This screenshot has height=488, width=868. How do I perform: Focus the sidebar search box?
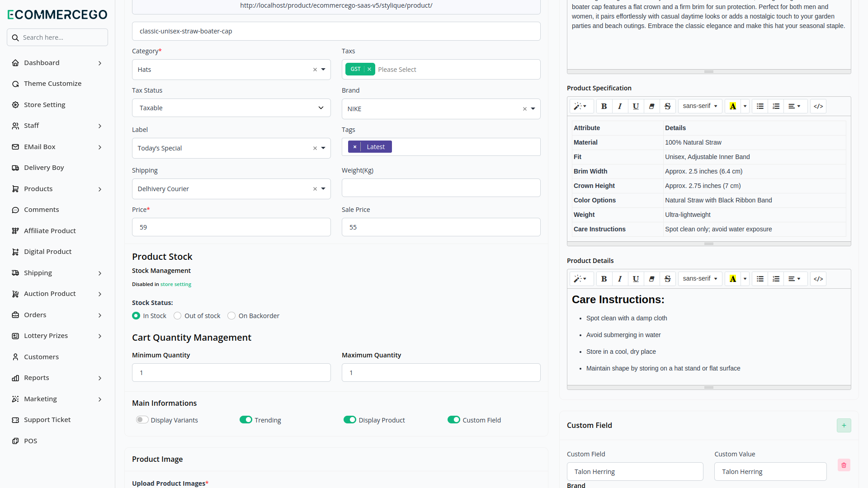57,38
